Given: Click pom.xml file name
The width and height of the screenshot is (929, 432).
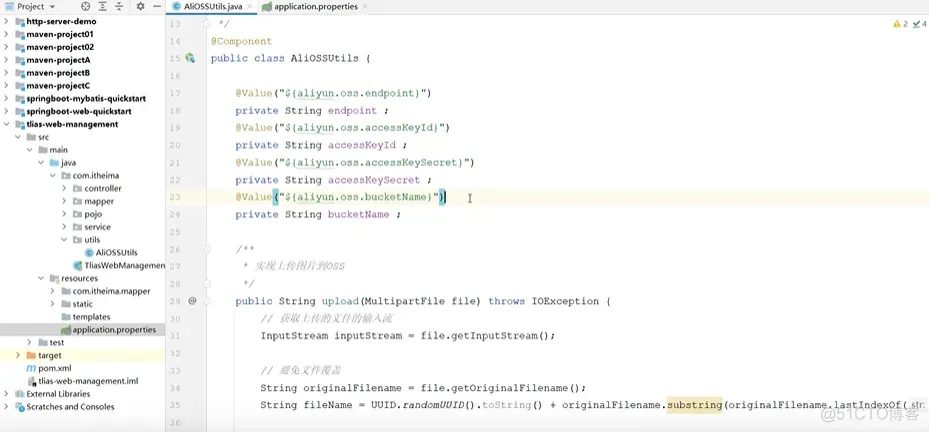Looking at the screenshot, I should click(55, 368).
